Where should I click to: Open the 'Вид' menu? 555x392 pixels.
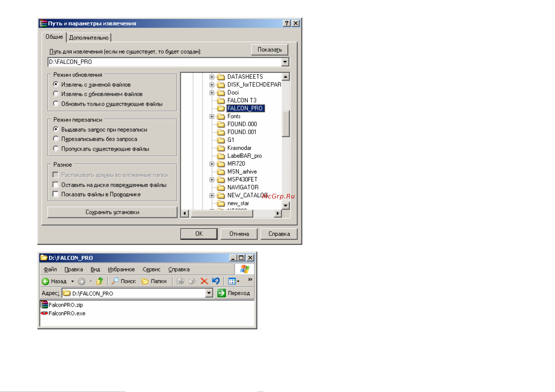(95, 269)
